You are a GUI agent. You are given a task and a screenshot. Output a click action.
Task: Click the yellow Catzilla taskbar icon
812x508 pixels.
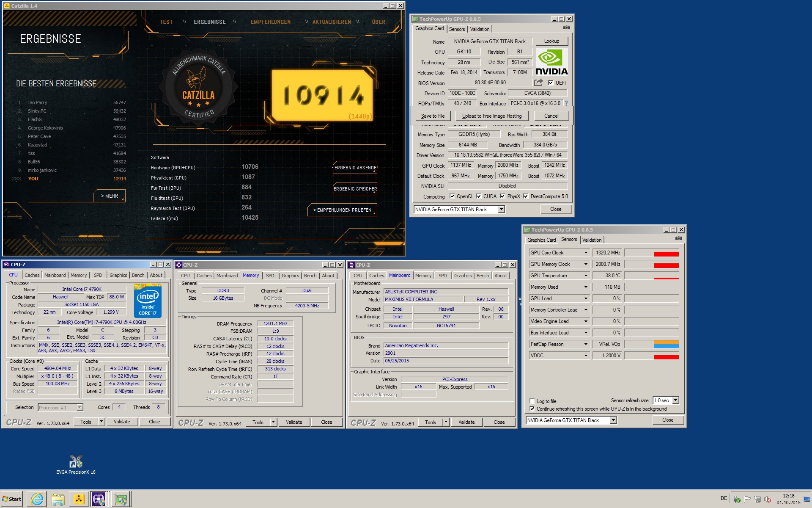point(79,499)
